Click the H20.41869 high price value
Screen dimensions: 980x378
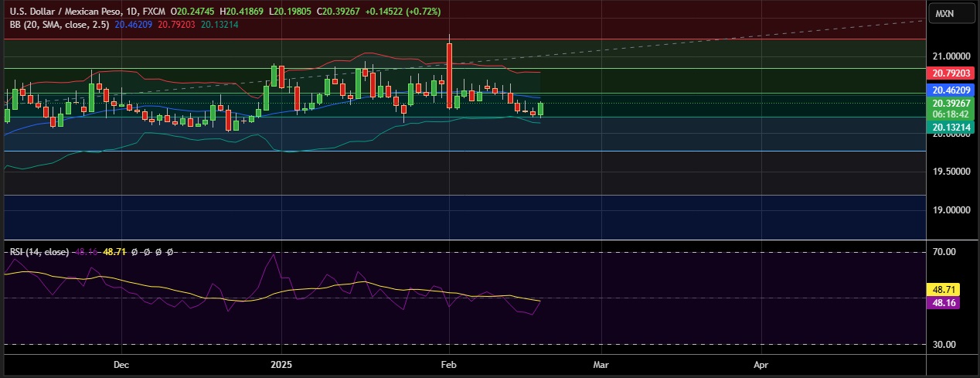coord(242,13)
